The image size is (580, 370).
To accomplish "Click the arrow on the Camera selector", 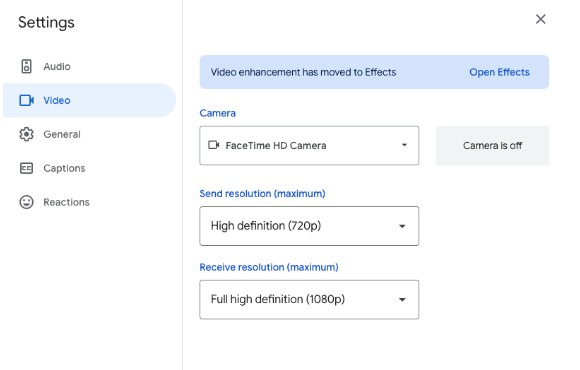I will [404, 145].
